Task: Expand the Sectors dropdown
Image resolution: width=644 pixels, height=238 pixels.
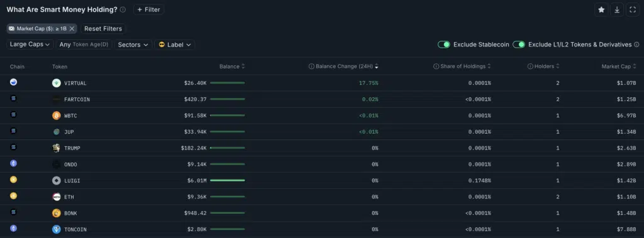Action: 133,45
